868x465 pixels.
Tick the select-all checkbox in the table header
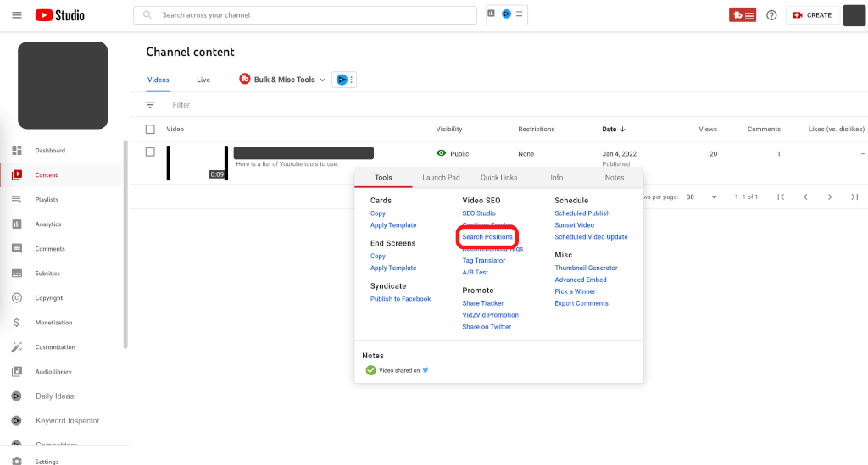tap(150, 130)
